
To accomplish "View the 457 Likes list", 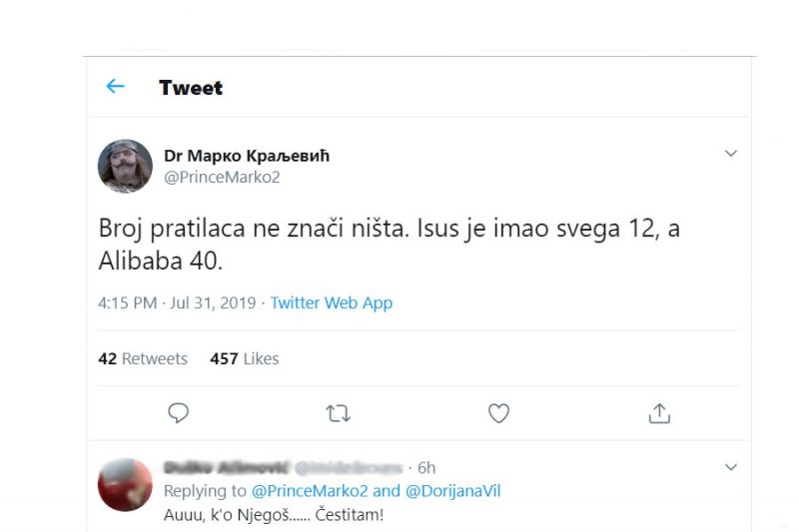I will click(244, 358).
